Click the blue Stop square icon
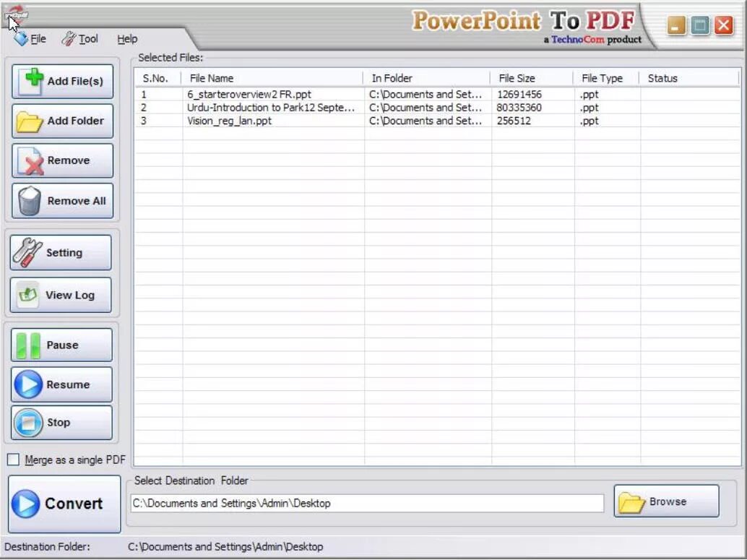The width and height of the screenshot is (747, 560). click(x=27, y=423)
